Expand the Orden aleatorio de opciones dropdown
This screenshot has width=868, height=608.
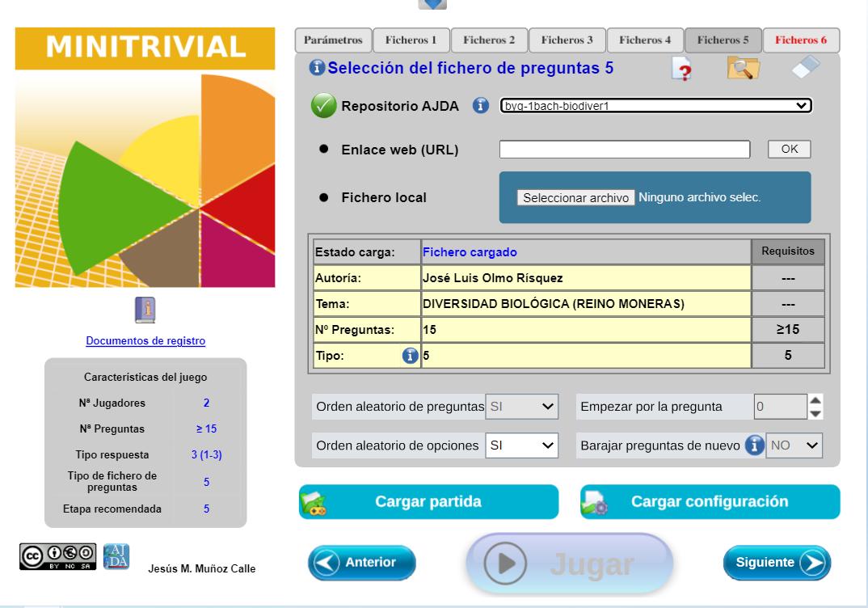(521, 445)
